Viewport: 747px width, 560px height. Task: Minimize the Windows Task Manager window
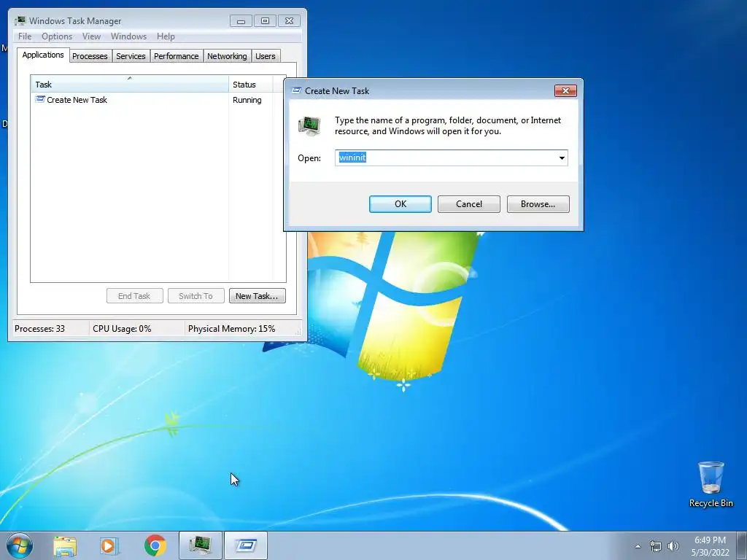point(241,21)
